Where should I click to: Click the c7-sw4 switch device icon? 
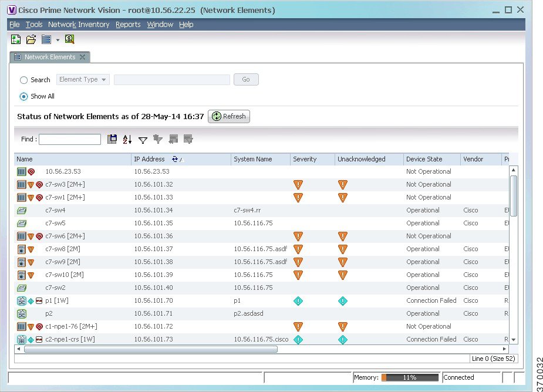[22, 210]
